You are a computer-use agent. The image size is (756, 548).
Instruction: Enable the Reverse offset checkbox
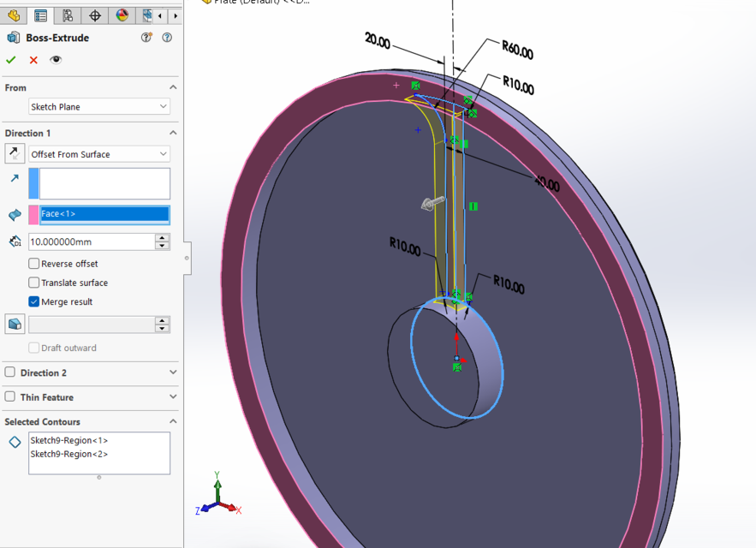point(34,264)
